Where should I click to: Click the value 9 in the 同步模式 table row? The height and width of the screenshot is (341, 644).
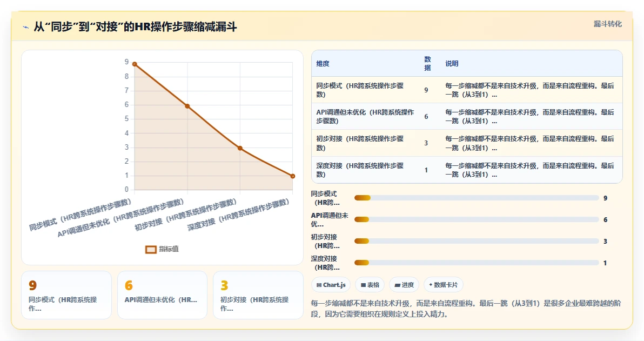[x=426, y=90]
